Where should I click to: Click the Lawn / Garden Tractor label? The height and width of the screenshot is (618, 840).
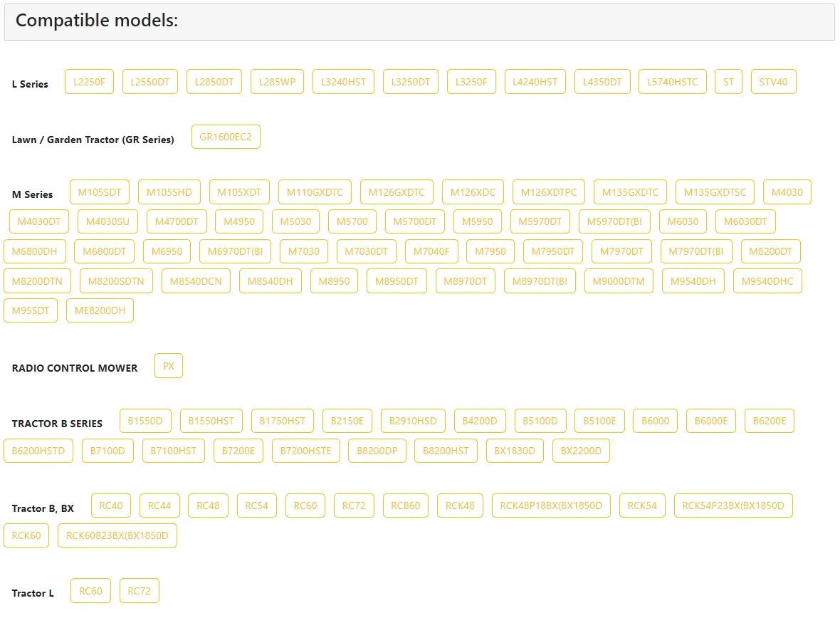pos(93,140)
